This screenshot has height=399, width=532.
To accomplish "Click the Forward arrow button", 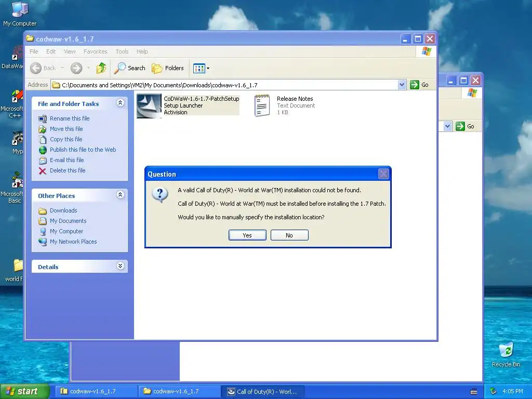I will pyautogui.click(x=76, y=68).
